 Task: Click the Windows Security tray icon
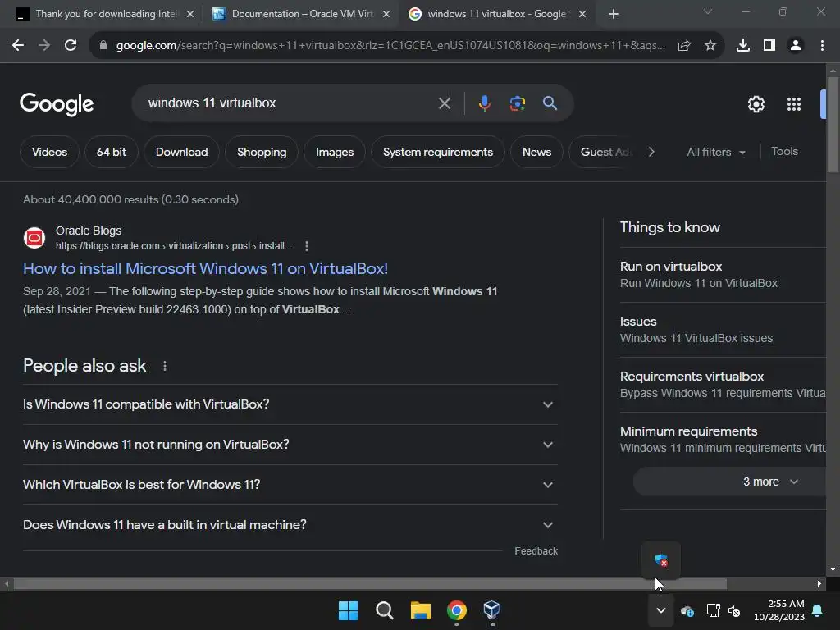pos(662,560)
